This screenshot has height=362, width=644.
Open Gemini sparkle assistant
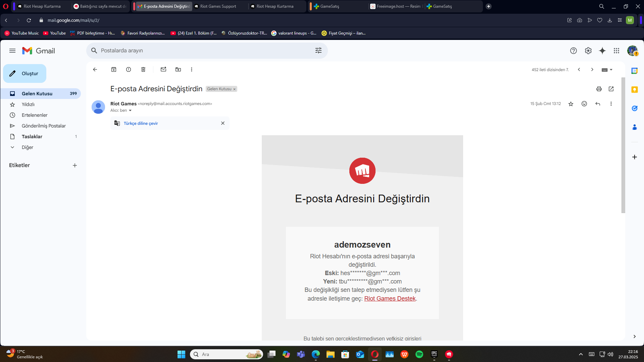[602, 51]
